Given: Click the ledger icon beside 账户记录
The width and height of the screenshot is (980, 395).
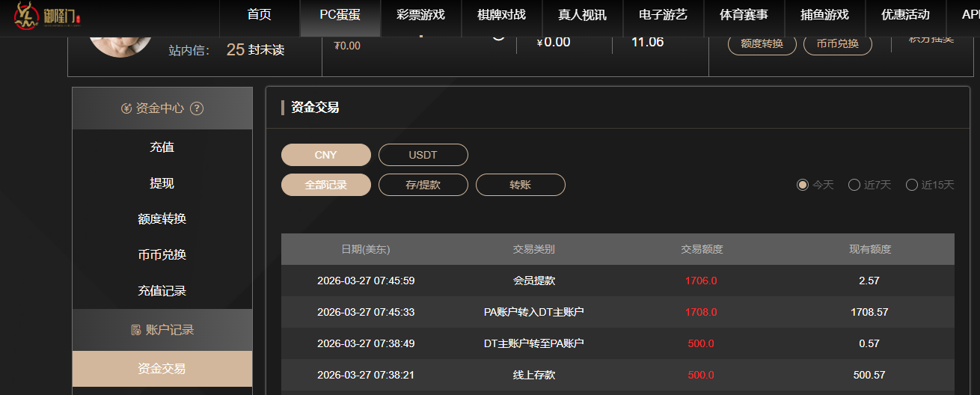Looking at the screenshot, I should tap(136, 330).
